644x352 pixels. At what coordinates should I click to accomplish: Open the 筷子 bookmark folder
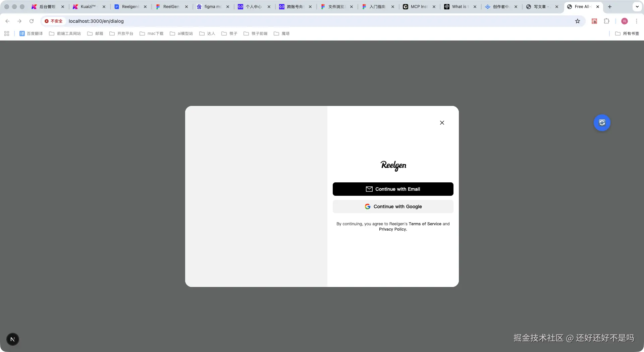coord(229,34)
